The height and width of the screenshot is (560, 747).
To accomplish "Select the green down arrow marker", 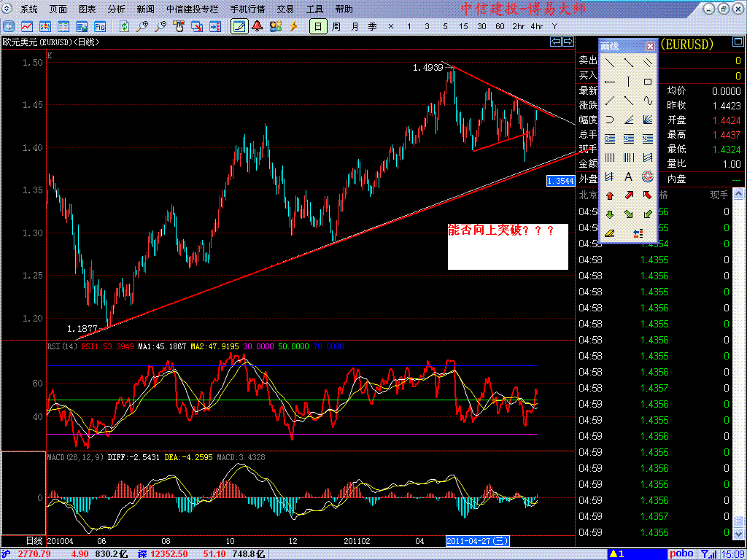I will (610, 214).
